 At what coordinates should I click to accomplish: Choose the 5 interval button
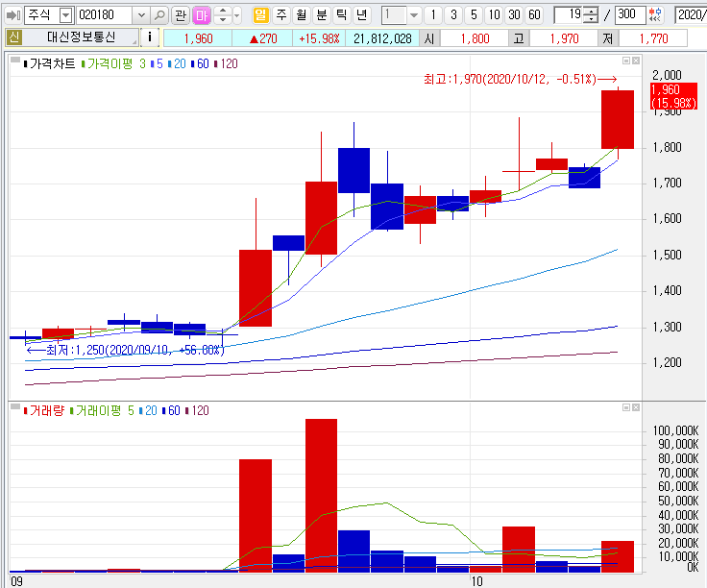pyautogui.click(x=474, y=15)
